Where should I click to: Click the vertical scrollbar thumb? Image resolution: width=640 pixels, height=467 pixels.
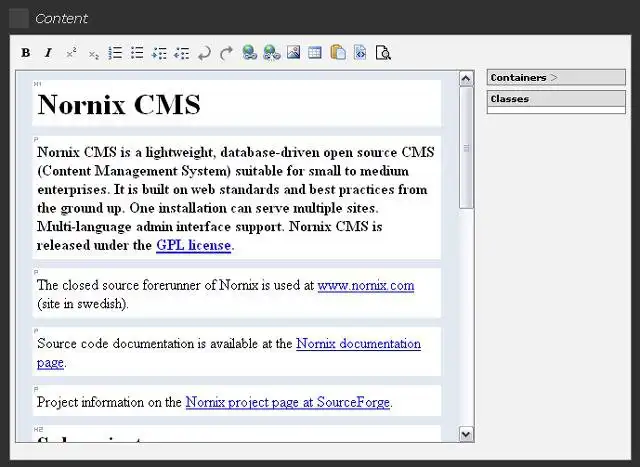(x=466, y=148)
